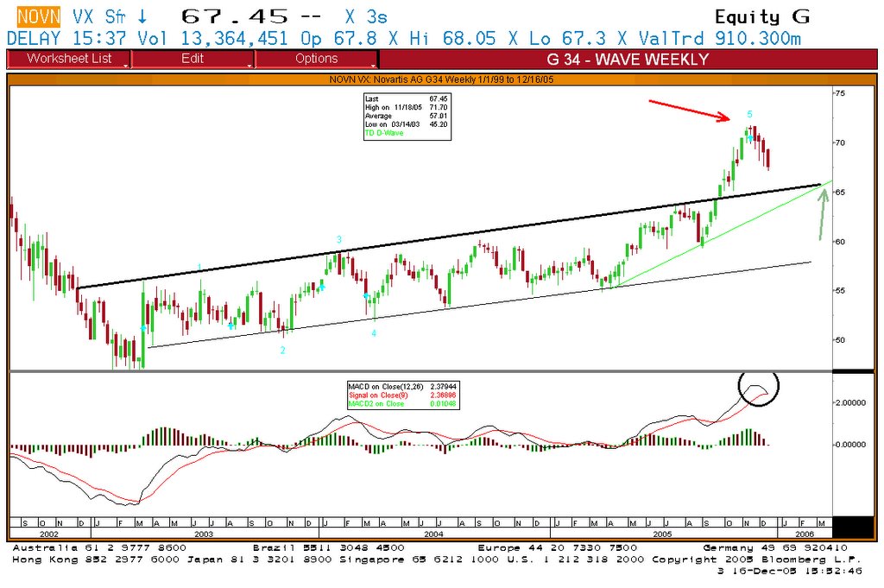This screenshot has height=588, width=884.
Task: Click the Germany 49 69 920410 contact
Action: [x=775, y=548]
